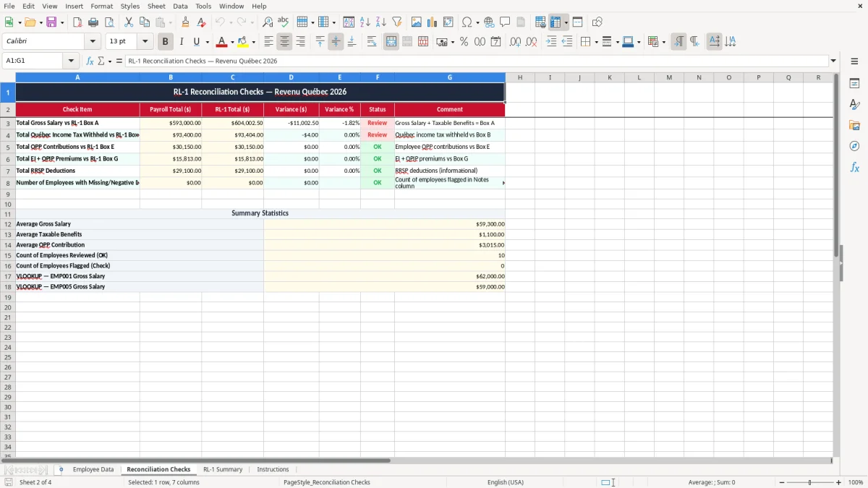Format as percent icon
This screenshot has height=488, width=868.
point(464,42)
